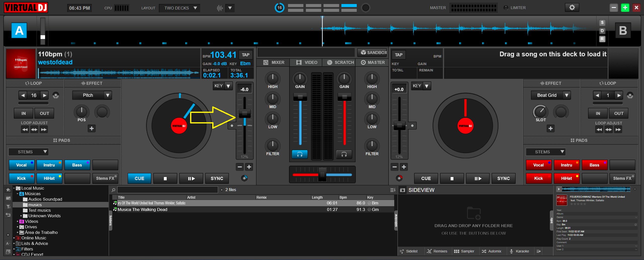Expand the Unknown Worlds folder
This screenshot has width=644, height=260.
click(21, 216)
